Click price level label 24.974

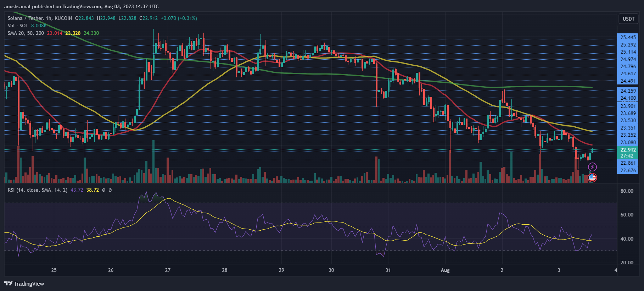628,59
